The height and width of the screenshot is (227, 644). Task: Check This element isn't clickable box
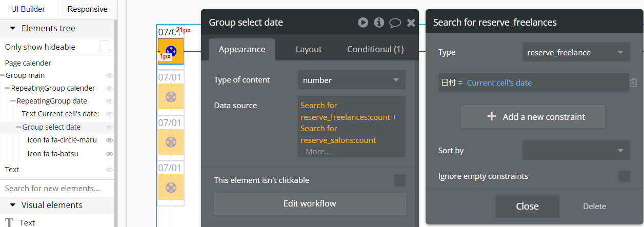coord(399,180)
